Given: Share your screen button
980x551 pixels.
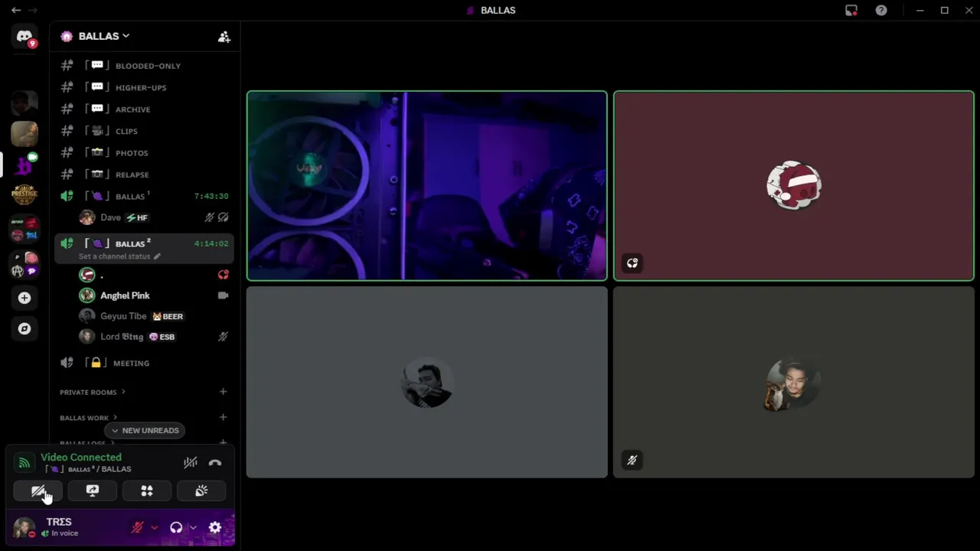Looking at the screenshot, I should pos(93,491).
